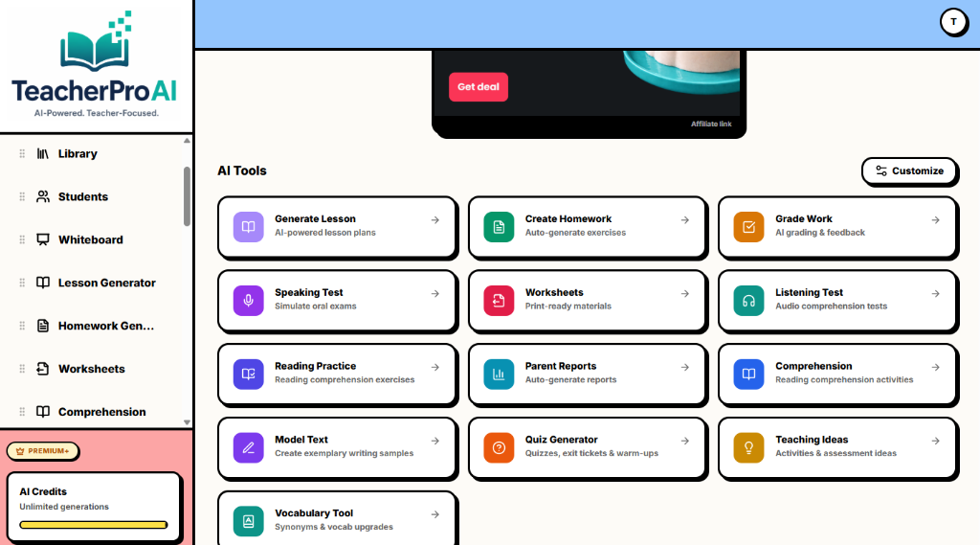
Task: Click the sidebar scroll up arrow
Action: tap(187, 141)
